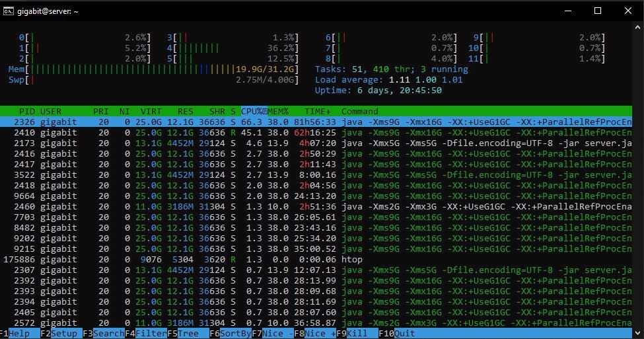644x339 pixels.
Task: Select the htop process row PID 175886
Action: (316, 260)
